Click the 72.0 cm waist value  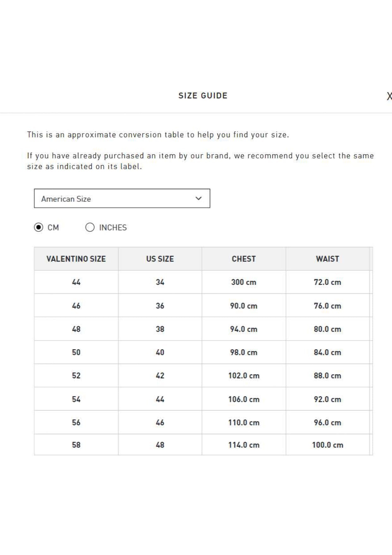click(x=328, y=282)
